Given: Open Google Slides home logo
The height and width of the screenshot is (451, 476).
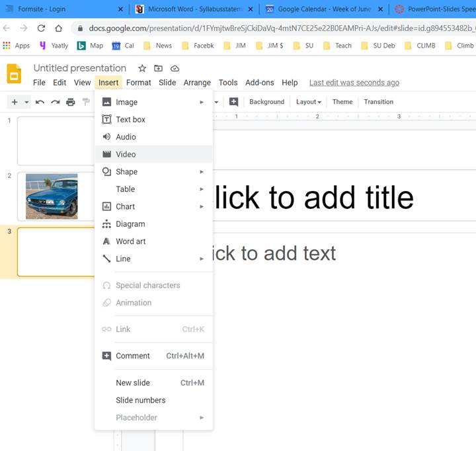Looking at the screenshot, I should click(14, 74).
